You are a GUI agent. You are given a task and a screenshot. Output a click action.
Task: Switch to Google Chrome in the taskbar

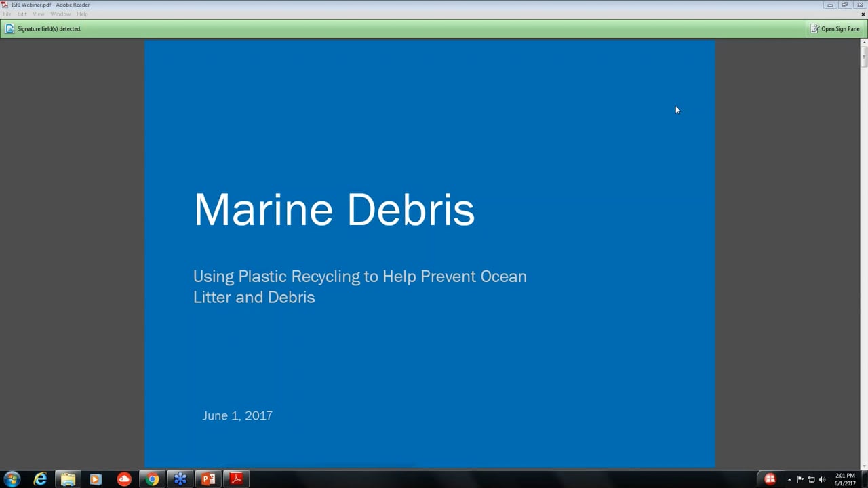click(x=152, y=479)
